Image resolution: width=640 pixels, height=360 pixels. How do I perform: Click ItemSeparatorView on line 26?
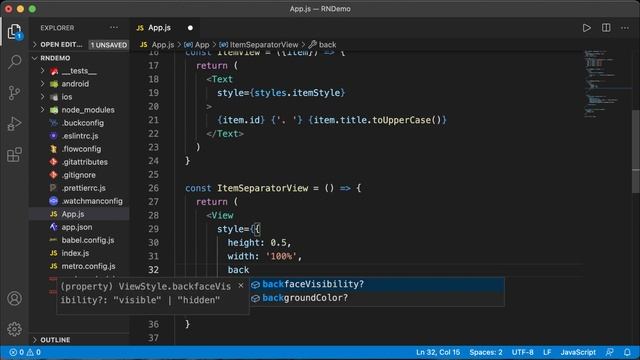262,188
